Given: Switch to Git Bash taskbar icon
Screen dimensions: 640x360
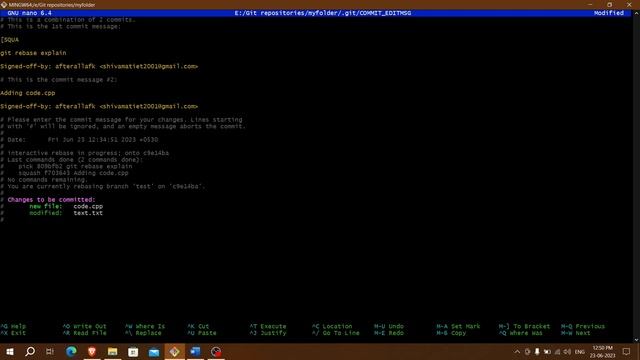Looking at the screenshot, I should pyautogui.click(x=174, y=351).
